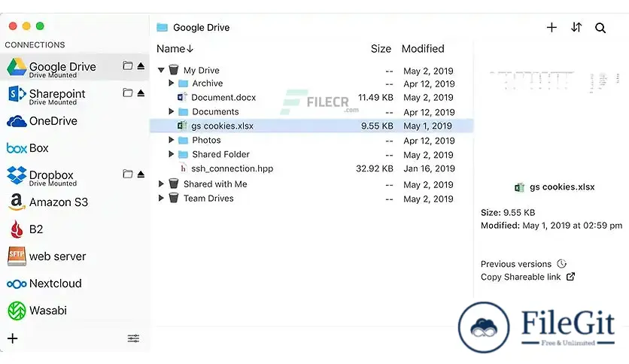The height and width of the screenshot is (364, 629).
Task: Open the transfers up-down arrows icon
Action: point(576,27)
